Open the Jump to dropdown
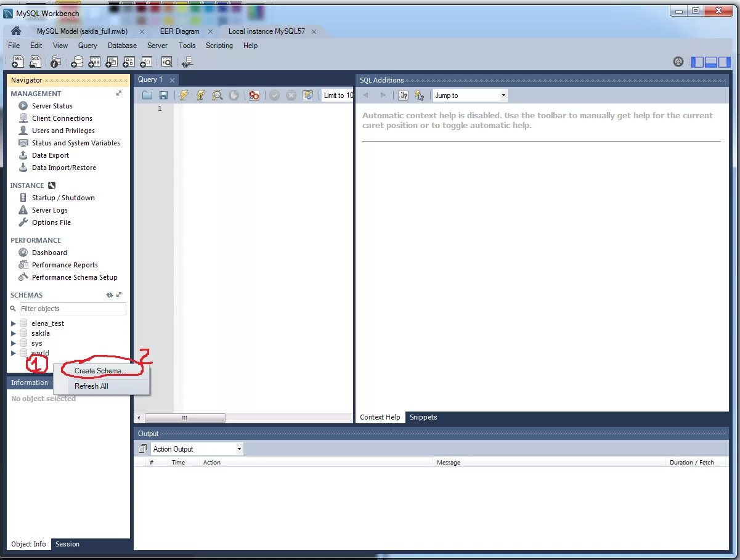740x560 pixels. coord(470,95)
